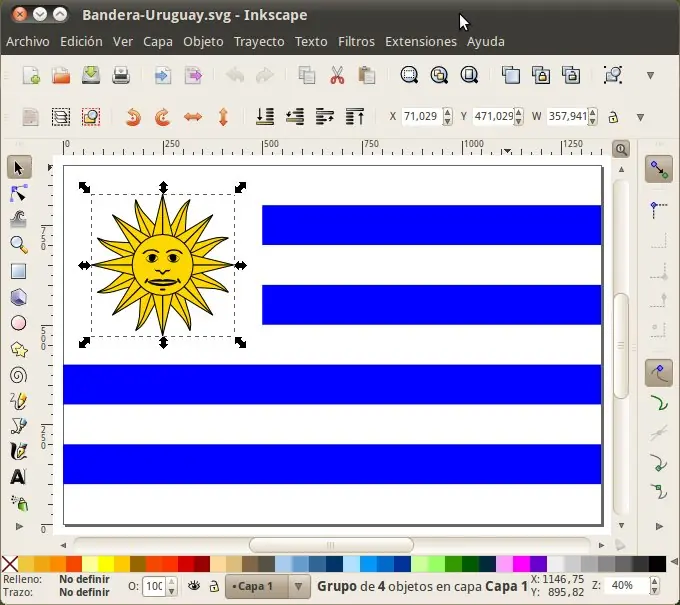Open the Trayecto menu
680x605 pixels.
click(x=259, y=42)
